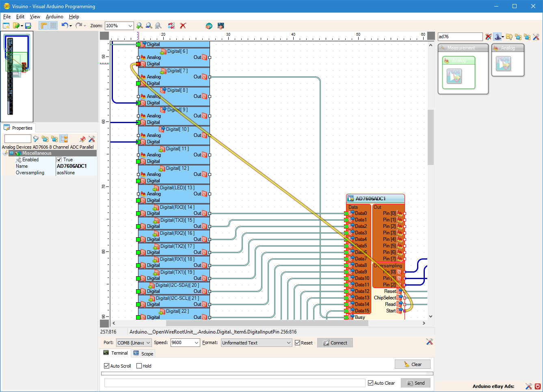Collapse all component palette categories icon
The width and height of the screenshot is (543, 392).
[527, 37]
